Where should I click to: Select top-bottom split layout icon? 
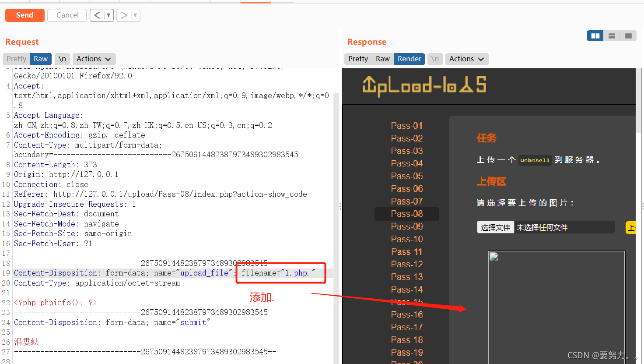click(612, 35)
